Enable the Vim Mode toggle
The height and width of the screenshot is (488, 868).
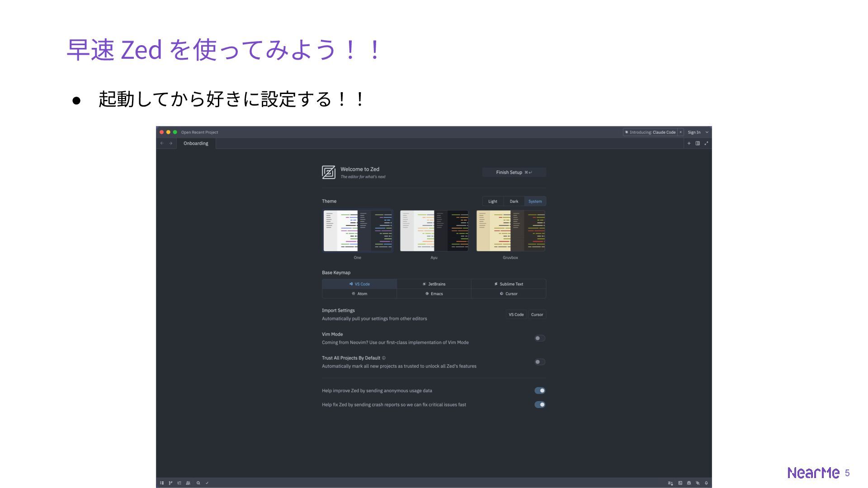[x=540, y=338]
